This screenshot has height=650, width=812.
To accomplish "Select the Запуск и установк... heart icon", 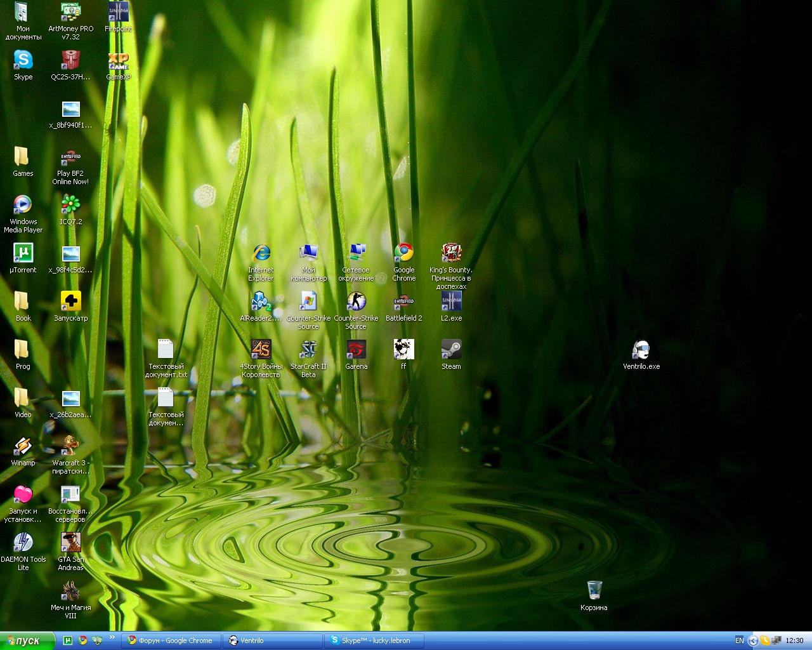I will (x=23, y=504).
